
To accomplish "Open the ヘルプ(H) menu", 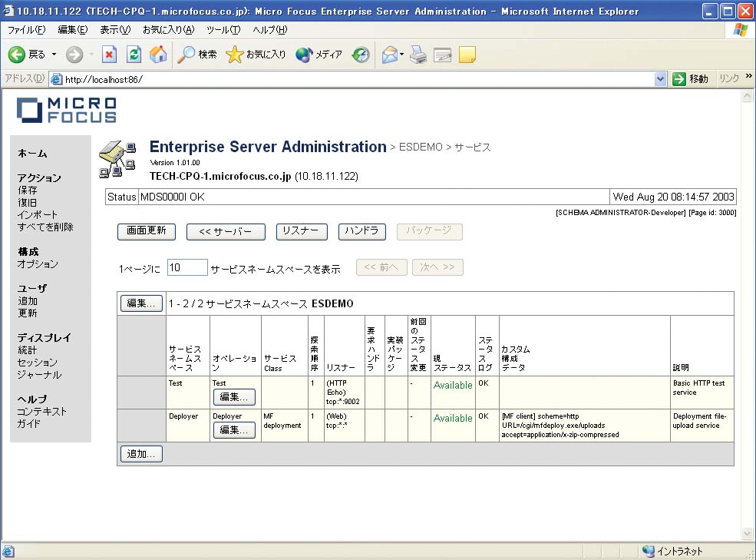I will click(269, 30).
